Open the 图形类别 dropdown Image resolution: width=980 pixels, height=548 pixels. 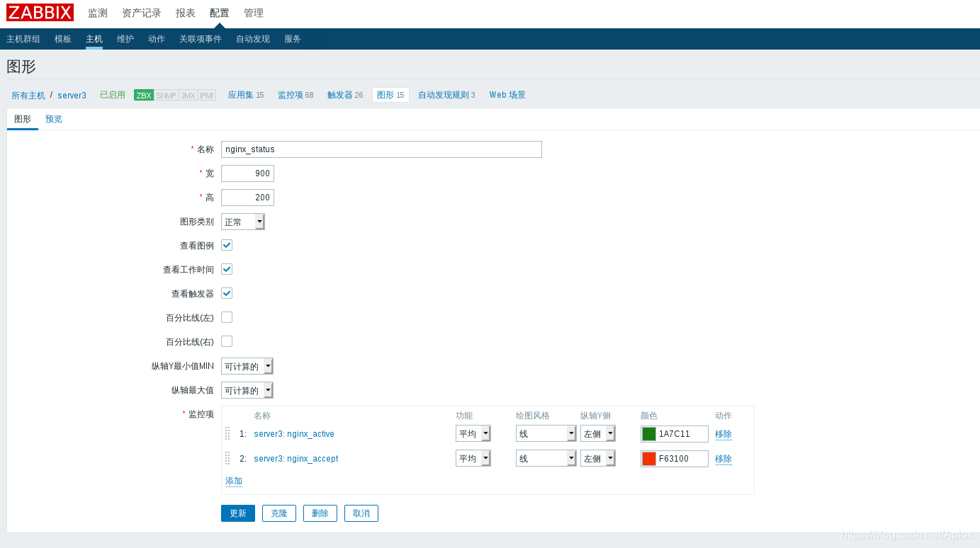coord(243,222)
